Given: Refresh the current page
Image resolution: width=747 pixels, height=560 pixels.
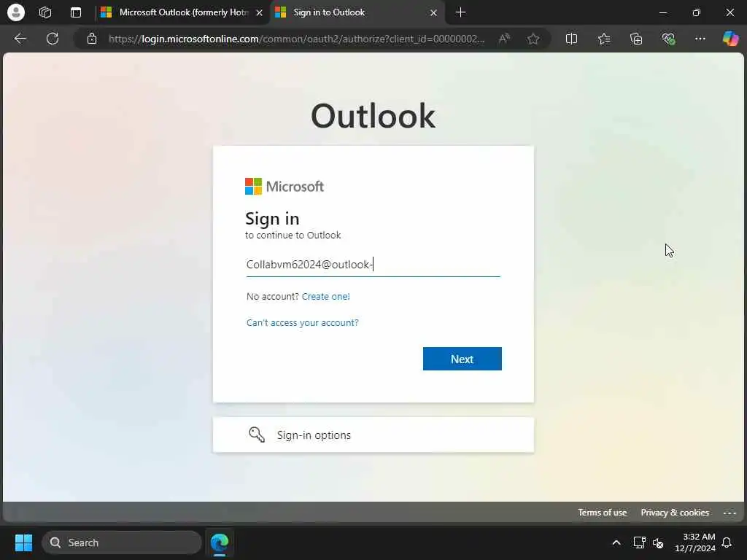Looking at the screenshot, I should pos(53,39).
